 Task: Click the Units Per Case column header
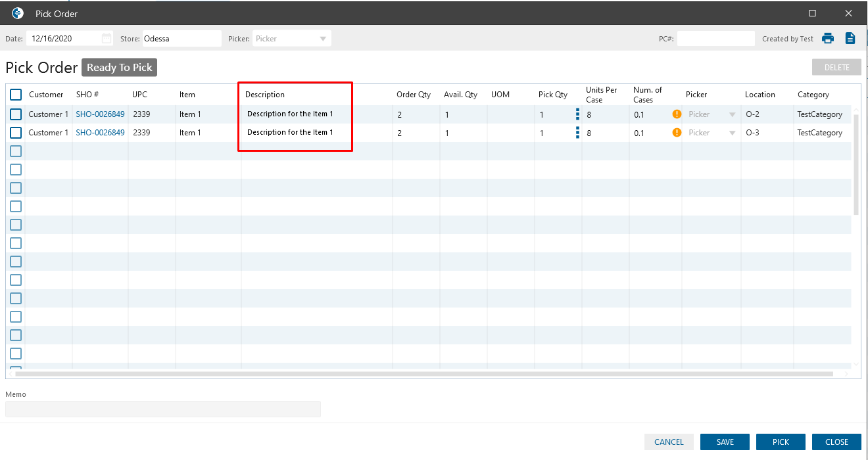602,95
